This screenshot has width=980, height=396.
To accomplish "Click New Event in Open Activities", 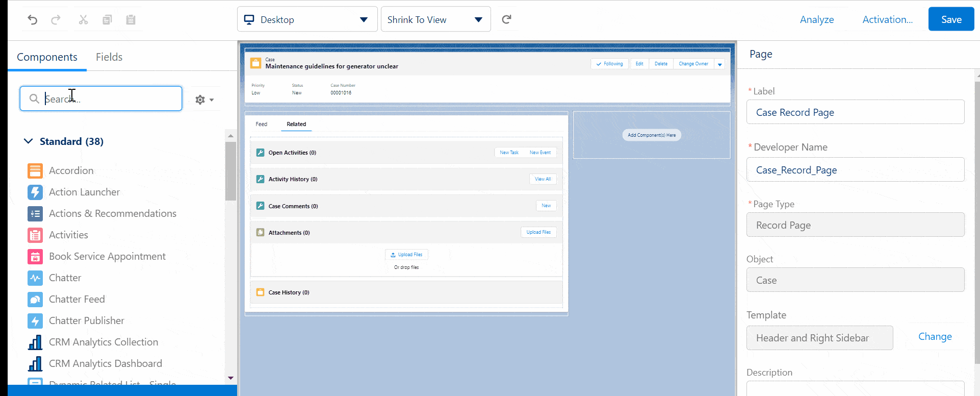I will [x=540, y=153].
